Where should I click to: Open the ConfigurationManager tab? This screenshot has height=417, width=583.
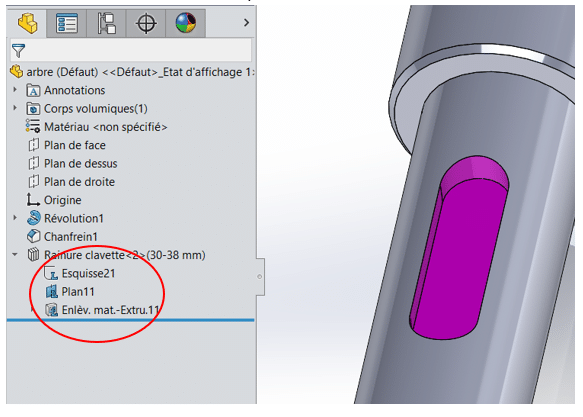click(x=106, y=23)
